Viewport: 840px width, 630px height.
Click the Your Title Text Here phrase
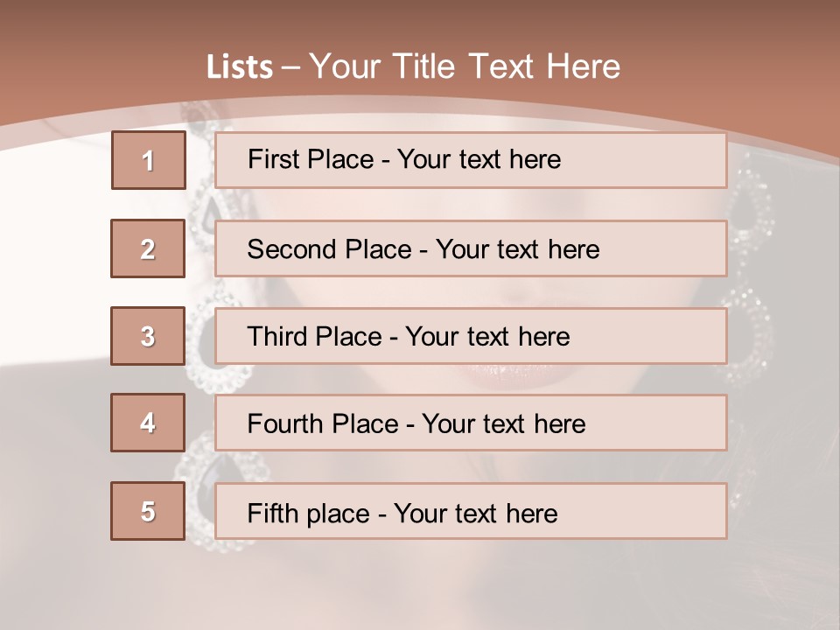465,66
